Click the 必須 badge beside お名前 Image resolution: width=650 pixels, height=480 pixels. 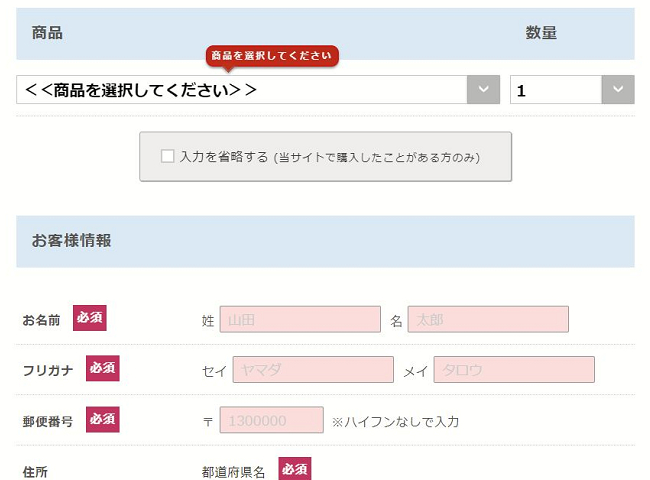coord(89,319)
